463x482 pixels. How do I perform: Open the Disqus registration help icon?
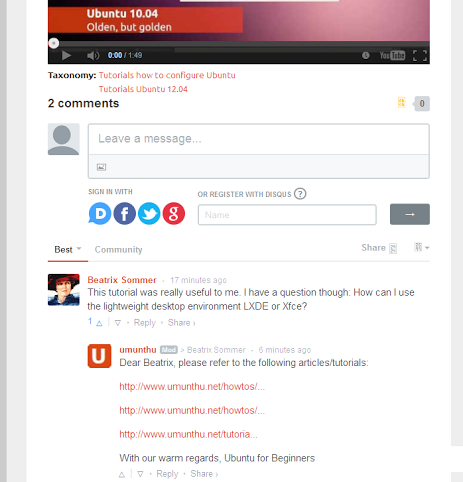click(x=300, y=194)
